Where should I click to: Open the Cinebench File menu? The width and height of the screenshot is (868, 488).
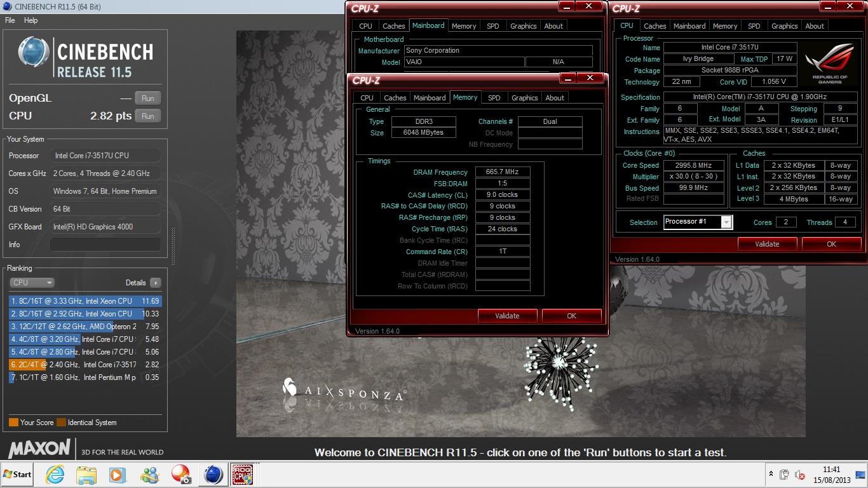pos(10,20)
